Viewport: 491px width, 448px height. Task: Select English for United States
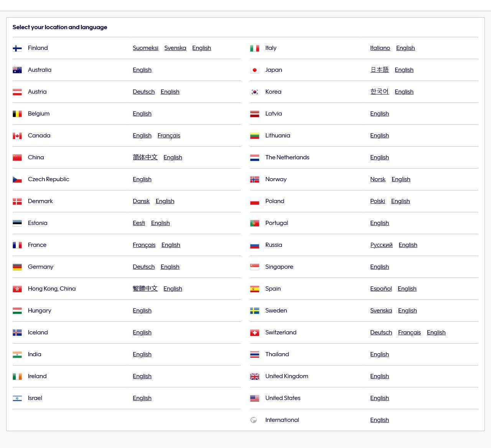tap(379, 398)
